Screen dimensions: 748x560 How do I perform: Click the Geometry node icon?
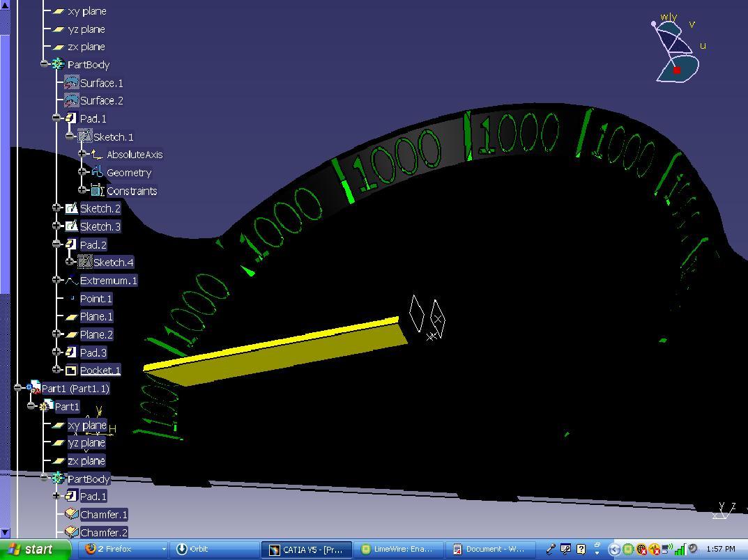[98, 172]
